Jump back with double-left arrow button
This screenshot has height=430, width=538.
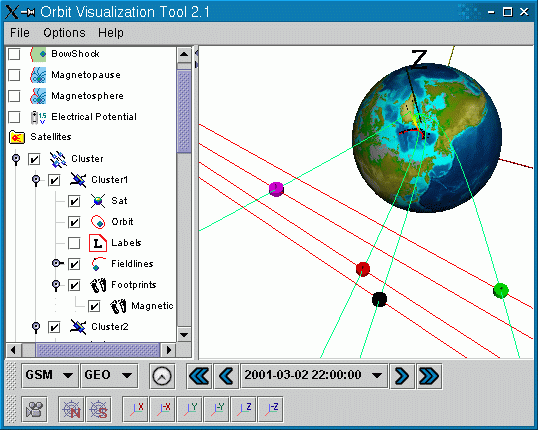pyautogui.click(x=199, y=376)
